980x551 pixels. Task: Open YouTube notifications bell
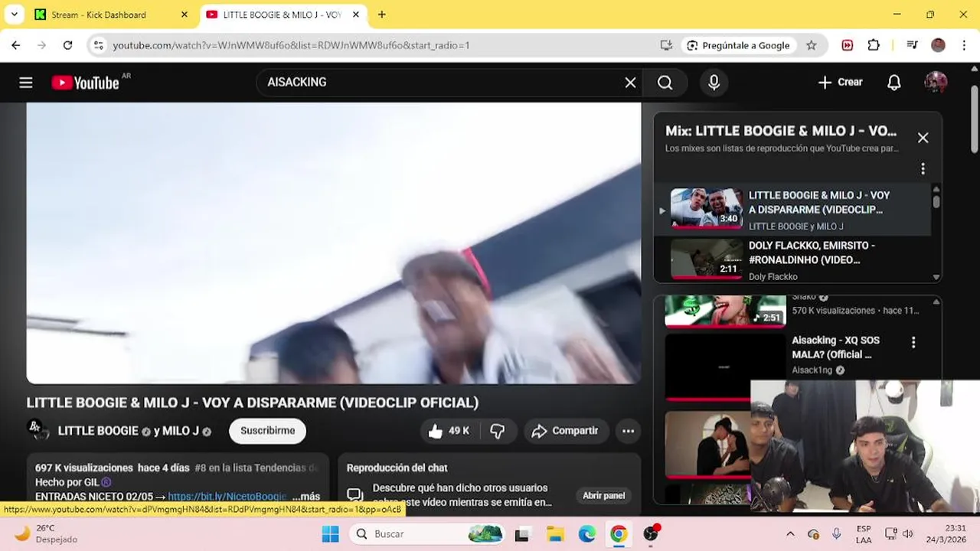893,83
